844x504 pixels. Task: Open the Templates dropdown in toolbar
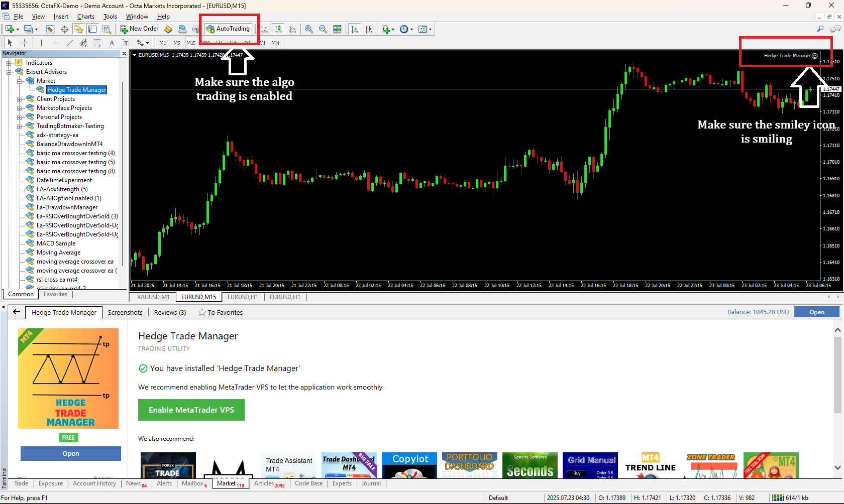tap(425, 29)
